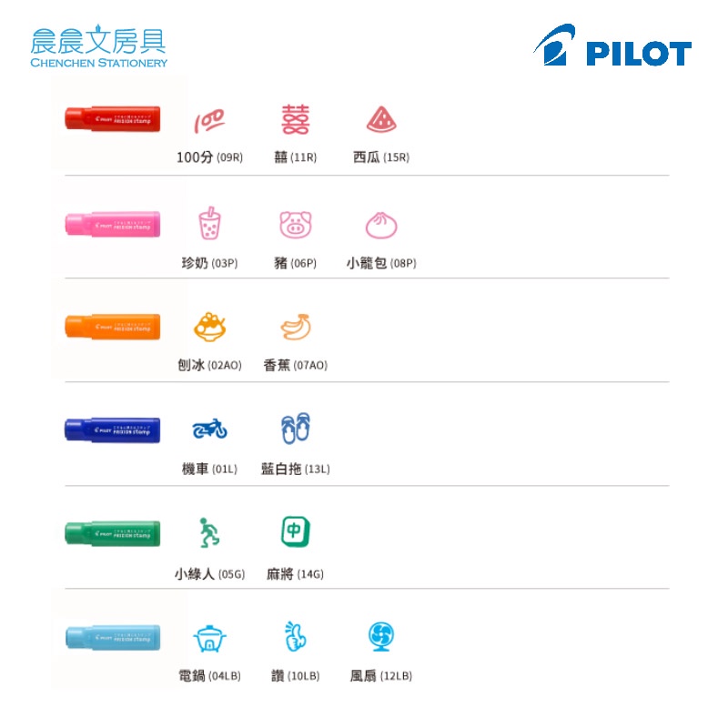Click the 小綠人 (05G) label text

[209, 574]
